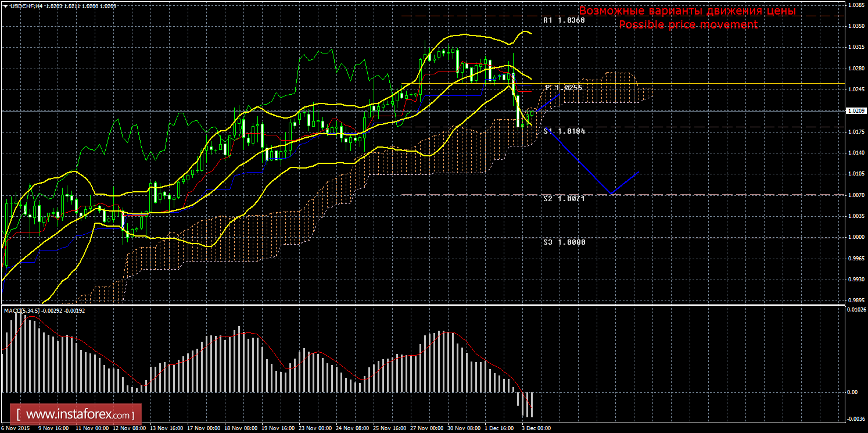Click the 1.0315 price axis value
This screenshot has width=868, height=433.
point(855,48)
